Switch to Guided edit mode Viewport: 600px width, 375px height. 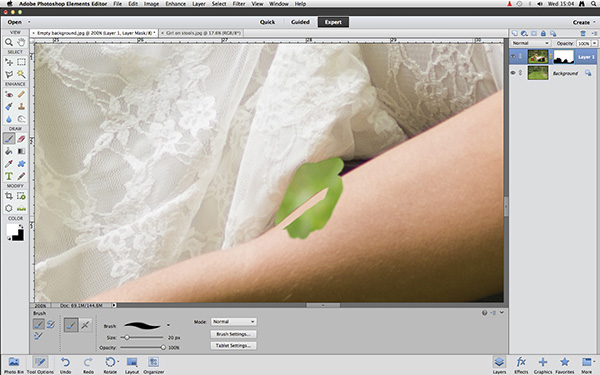point(300,22)
